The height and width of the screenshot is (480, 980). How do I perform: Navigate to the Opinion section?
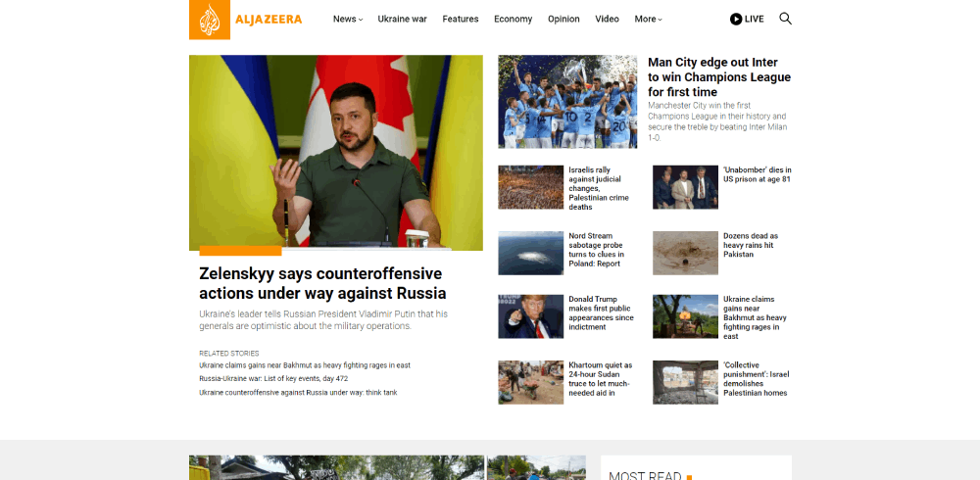563,19
